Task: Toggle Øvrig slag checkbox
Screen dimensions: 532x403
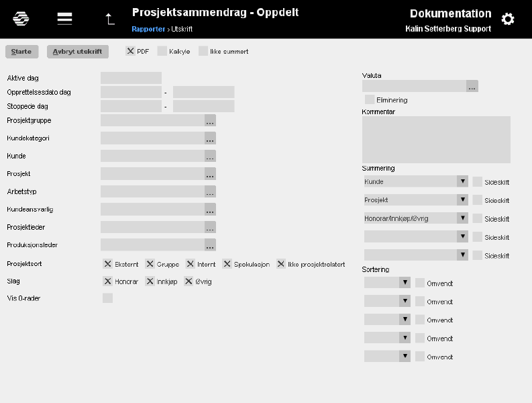Action: pos(189,281)
